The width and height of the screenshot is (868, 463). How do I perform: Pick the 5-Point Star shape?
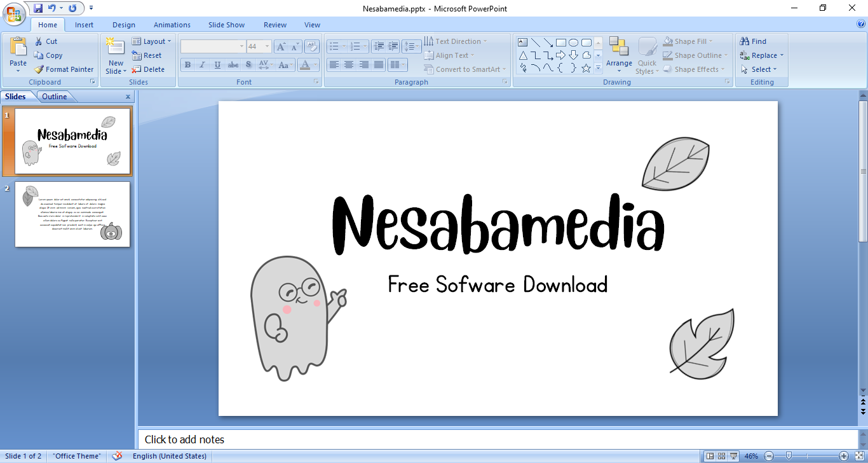tap(586, 68)
